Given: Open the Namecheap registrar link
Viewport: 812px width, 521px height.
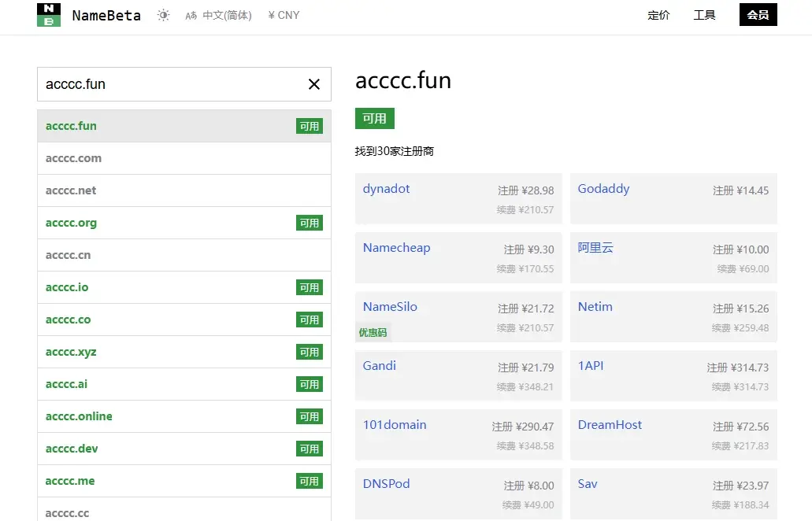Looking at the screenshot, I should [x=397, y=248].
